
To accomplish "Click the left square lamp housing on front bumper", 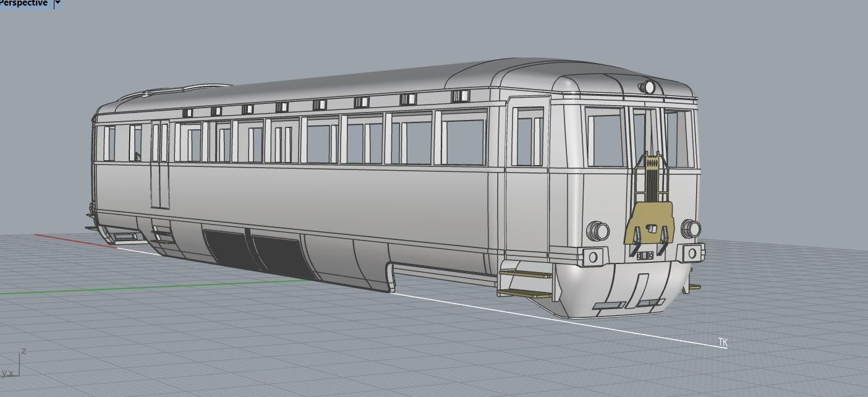I will 593,257.
